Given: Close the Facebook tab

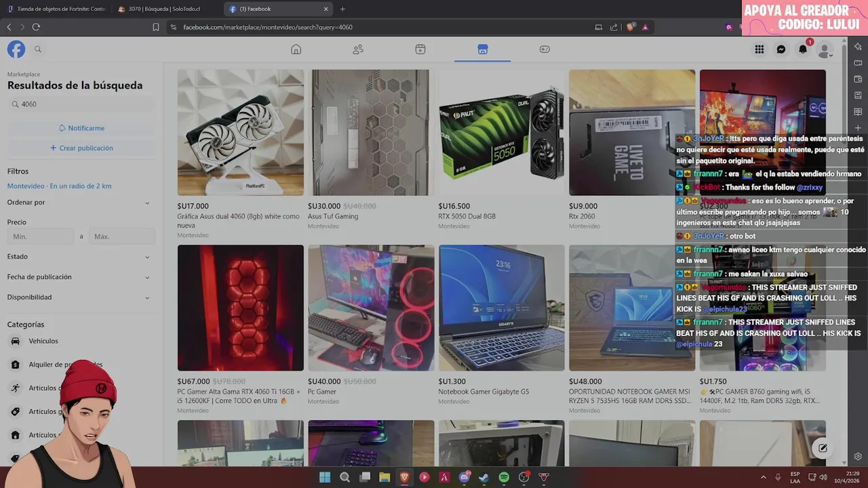Looking at the screenshot, I should pyautogui.click(x=326, y=9).
